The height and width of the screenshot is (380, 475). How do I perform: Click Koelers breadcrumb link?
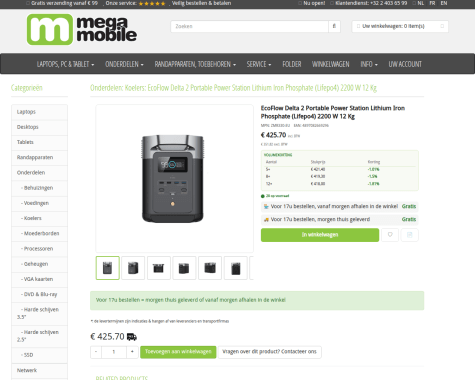point(136,88)
